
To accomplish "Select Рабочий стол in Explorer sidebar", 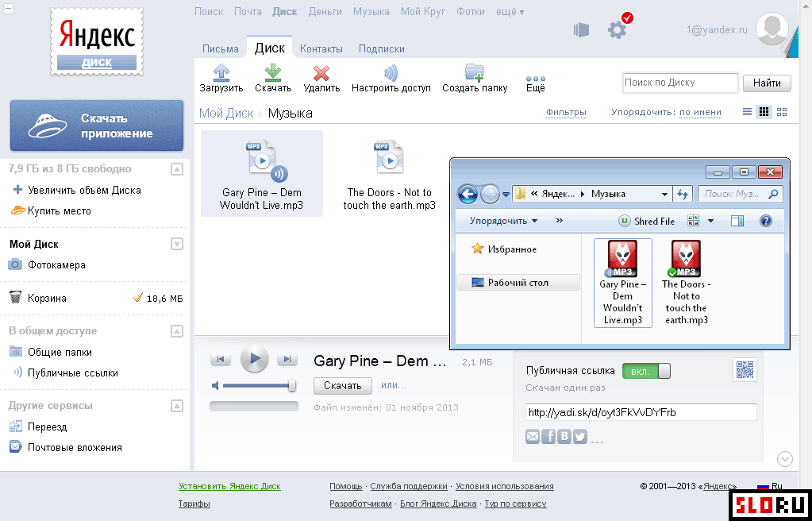I will coord(518,283).
